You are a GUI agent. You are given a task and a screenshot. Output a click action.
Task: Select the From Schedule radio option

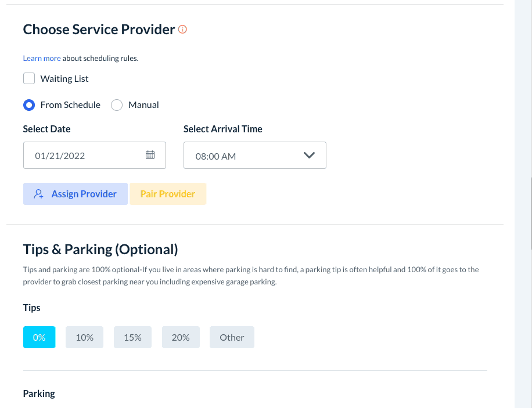[x=29, y=105]
